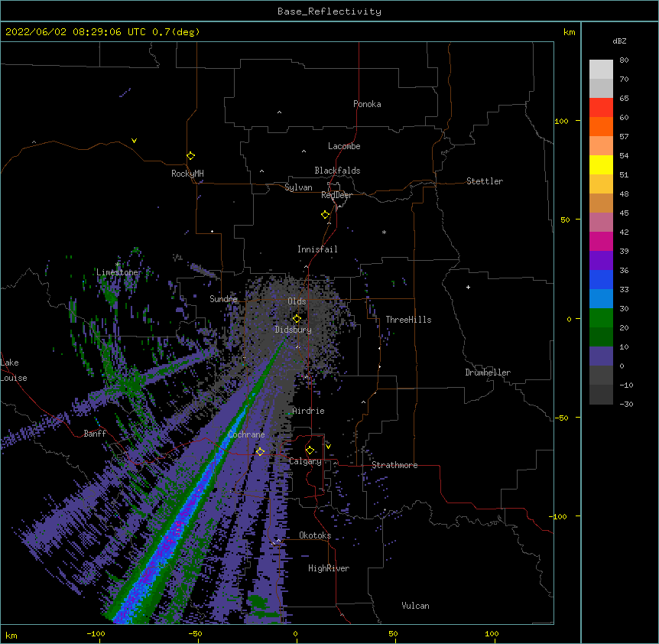Click the yellow marker south of RedDeer
The height and width of the screenshot is (644, 659).
click(x=325, y=215)
